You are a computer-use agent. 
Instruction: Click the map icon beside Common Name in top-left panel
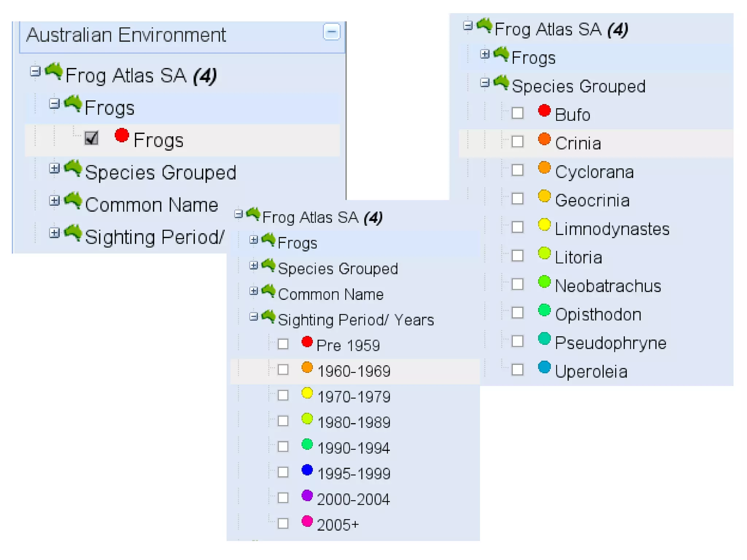click(73, 201)
